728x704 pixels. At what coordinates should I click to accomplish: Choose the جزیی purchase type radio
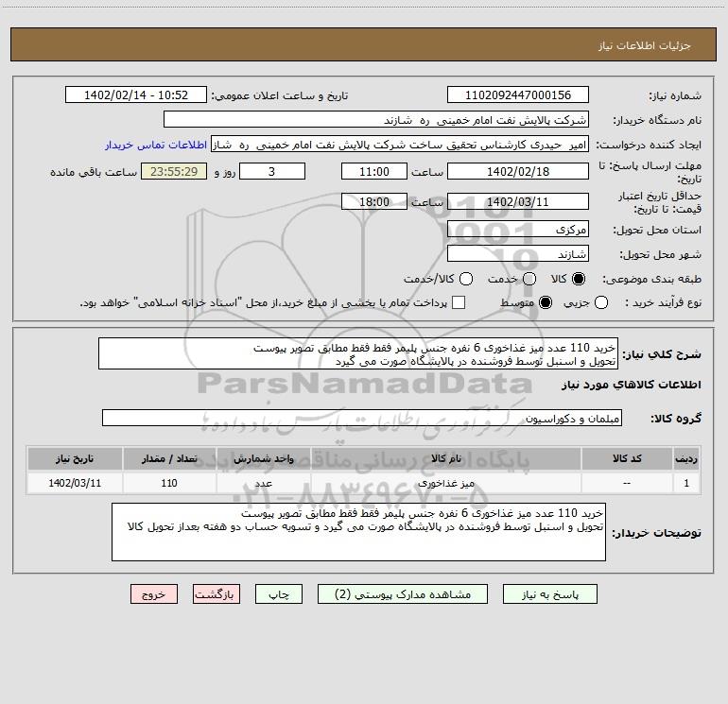pyautogui.click(x=601, y=302)
